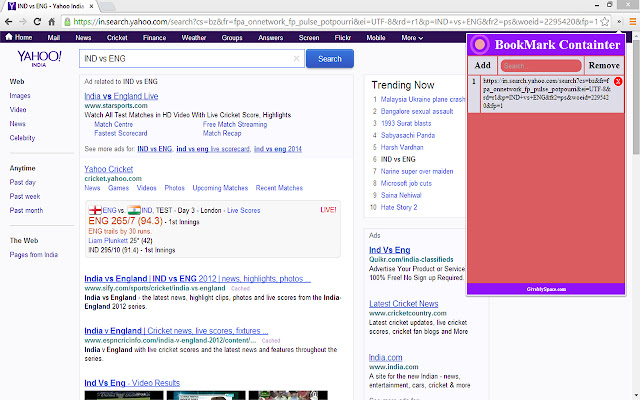Open the browser home page icon
This screenshot has height=400, width=640.
tap(51, 22)
